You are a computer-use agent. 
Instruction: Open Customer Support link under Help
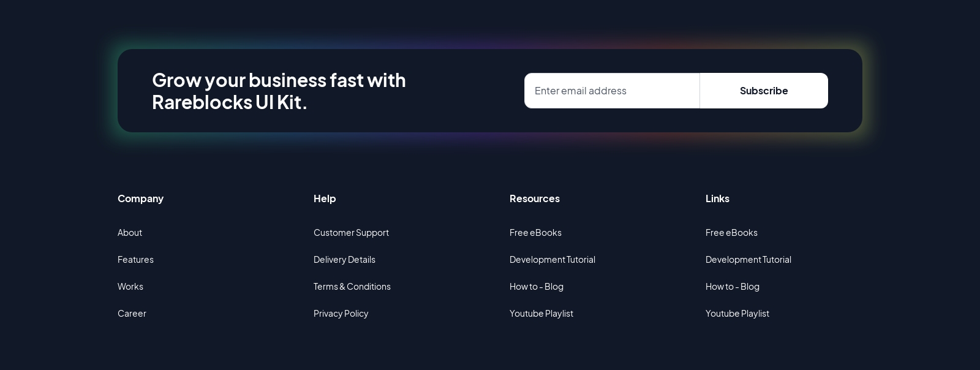(x=351, y=232)
